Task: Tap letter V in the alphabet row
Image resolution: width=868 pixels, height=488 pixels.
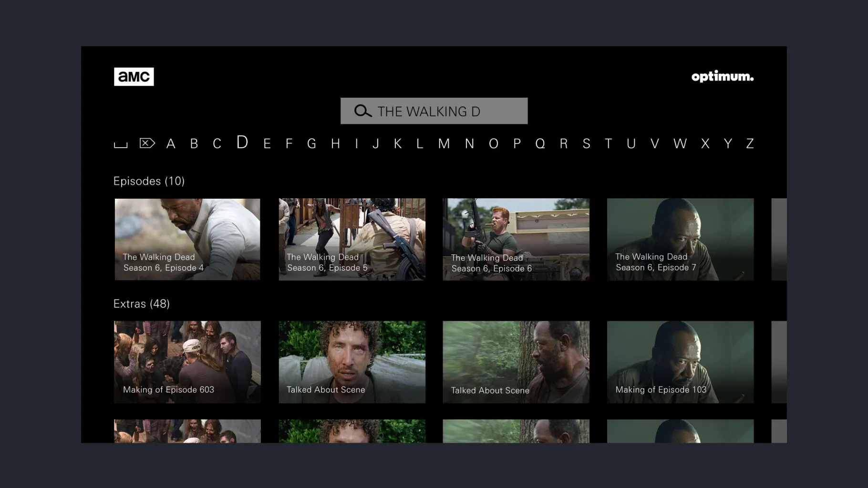Action: (x=655, y=143)
